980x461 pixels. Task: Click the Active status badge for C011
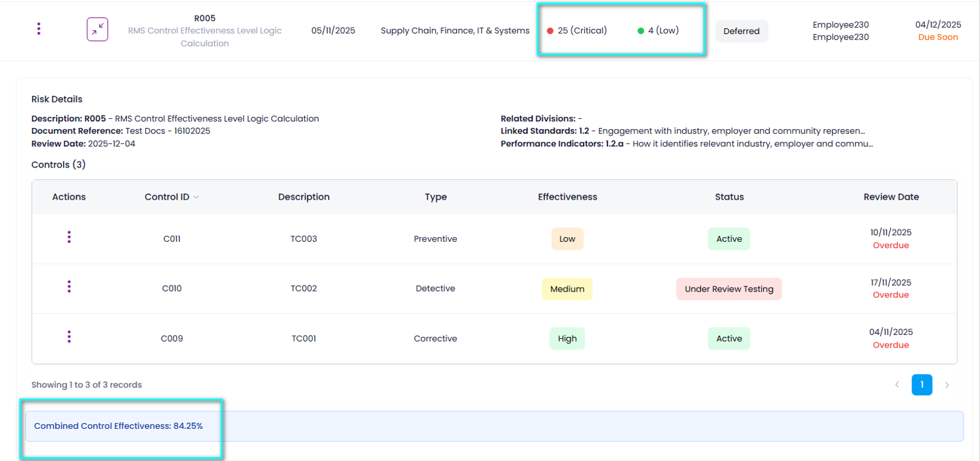(729, 239)
